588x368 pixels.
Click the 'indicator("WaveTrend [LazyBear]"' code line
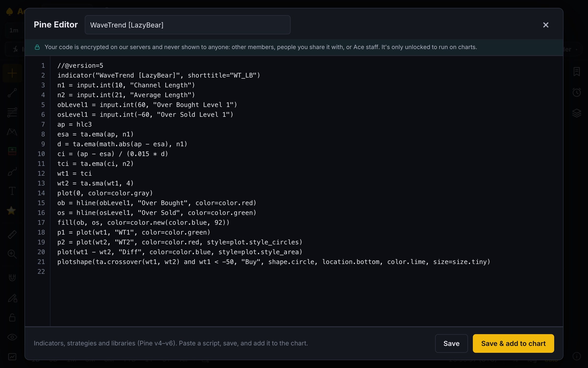pyautogui.click(x=159, y=75)
